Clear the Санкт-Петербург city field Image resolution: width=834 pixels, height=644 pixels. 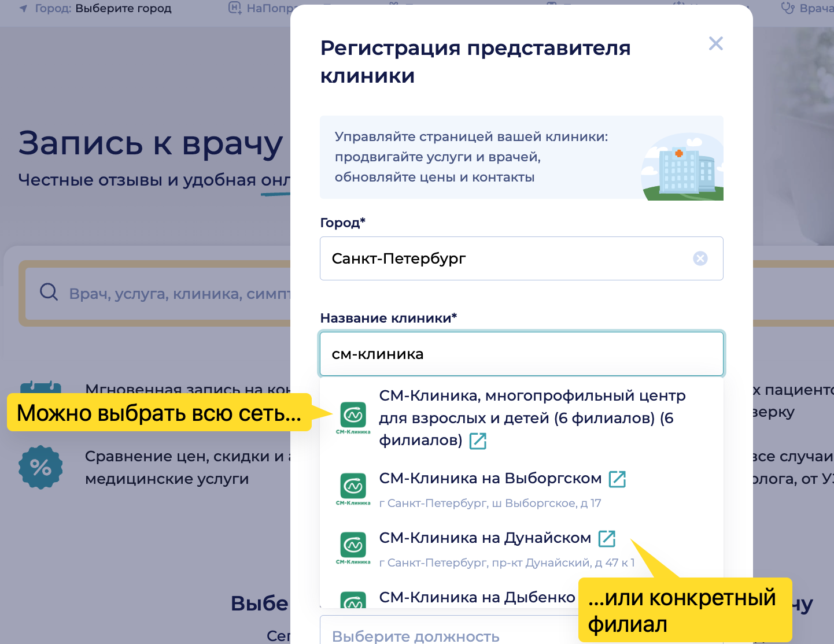pos(700,258)
